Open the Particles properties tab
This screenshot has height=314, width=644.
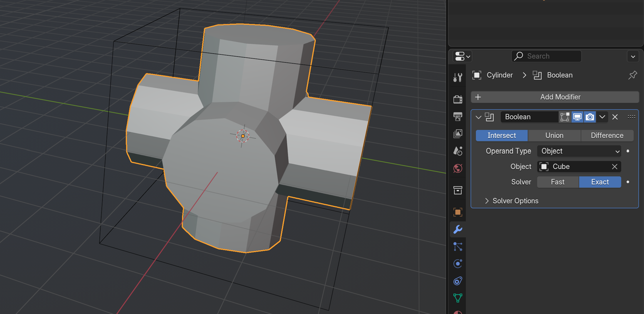click(x=457, y=247)
